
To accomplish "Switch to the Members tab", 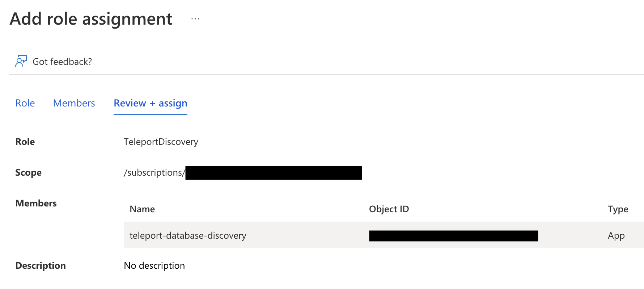I will click(74, 103).
